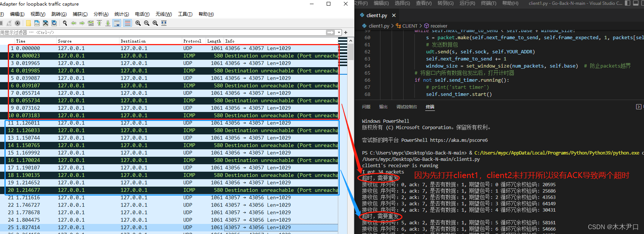
Task: Sort packets by Source column header
Action: click(88, 41)
